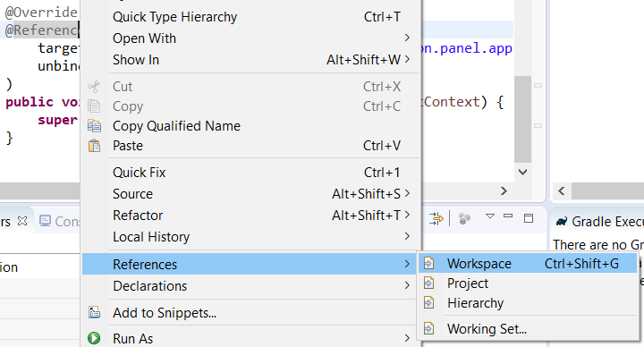Click the 'public' keyword in editor
This screenshot has width=644, height=347.
[x=30, y=101]
